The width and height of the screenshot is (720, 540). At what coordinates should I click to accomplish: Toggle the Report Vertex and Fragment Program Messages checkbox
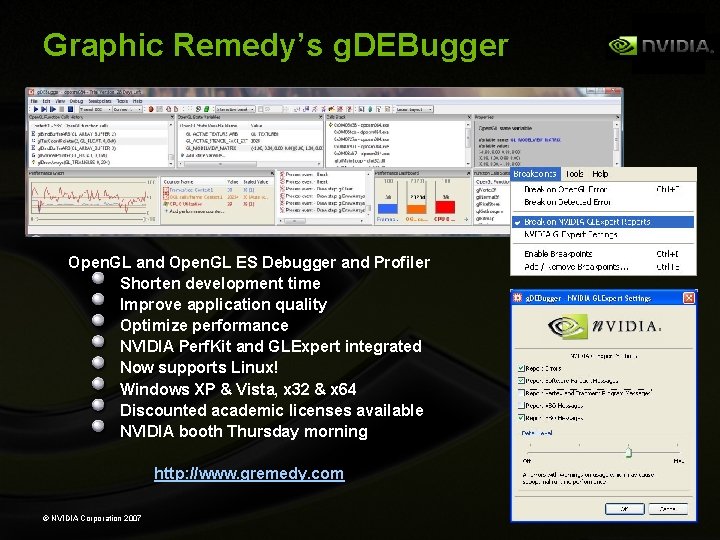point(521,393)
